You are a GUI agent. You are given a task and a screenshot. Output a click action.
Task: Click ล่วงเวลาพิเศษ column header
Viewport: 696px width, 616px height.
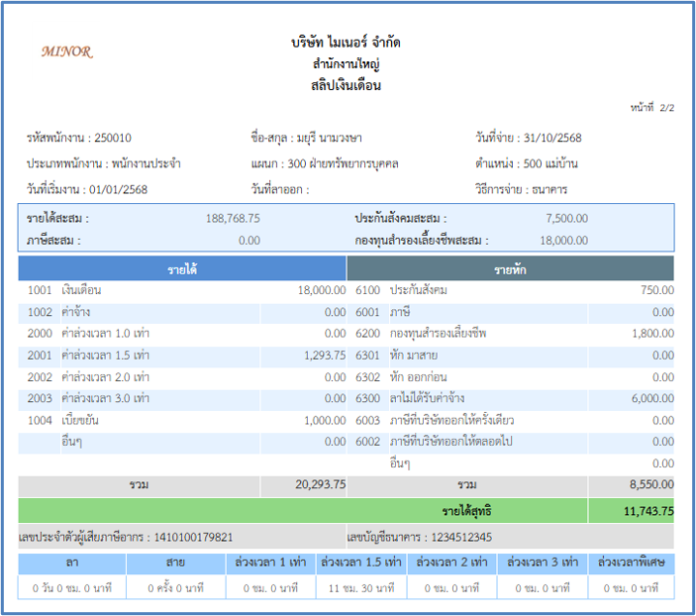click(631, 563)
